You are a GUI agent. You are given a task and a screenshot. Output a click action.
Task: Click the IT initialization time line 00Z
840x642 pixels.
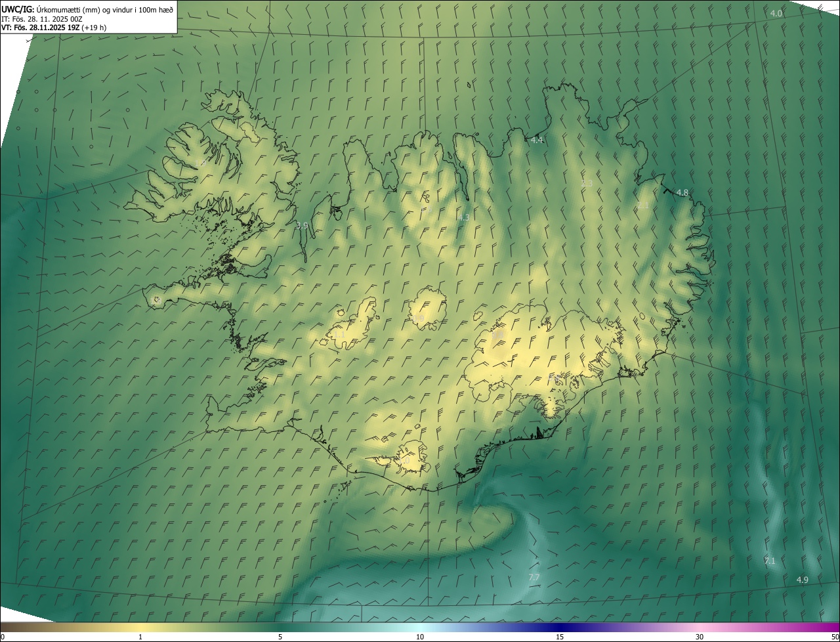click(x=42, y=19)
